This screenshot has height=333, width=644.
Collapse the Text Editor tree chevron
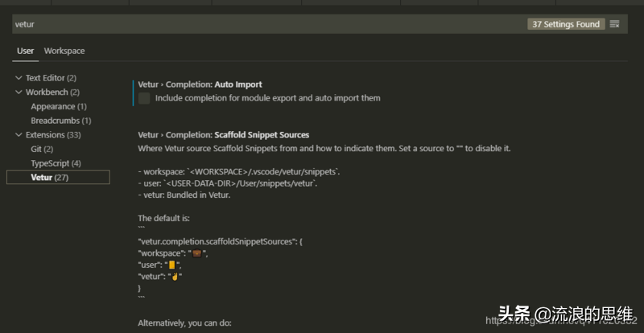(19, 77)
